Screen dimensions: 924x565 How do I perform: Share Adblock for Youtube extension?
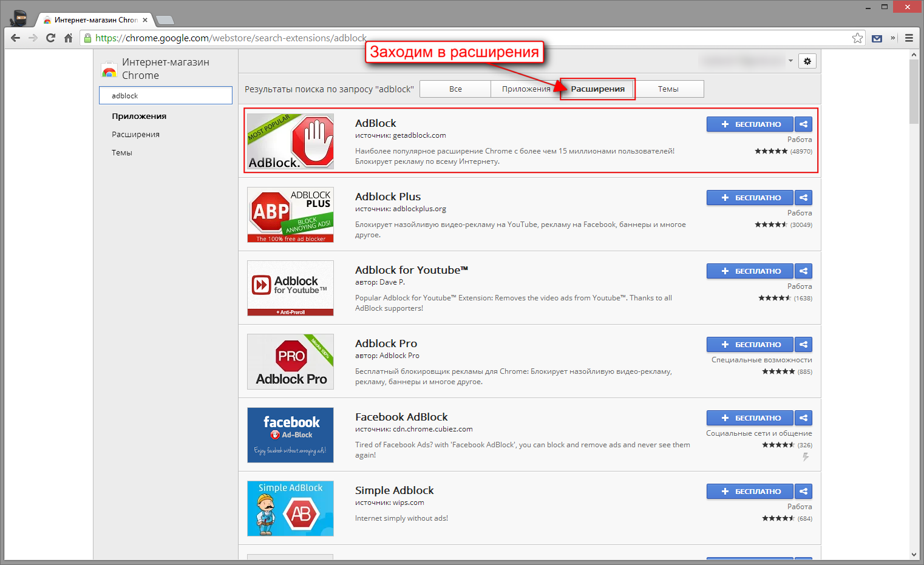tap(803, 271)
